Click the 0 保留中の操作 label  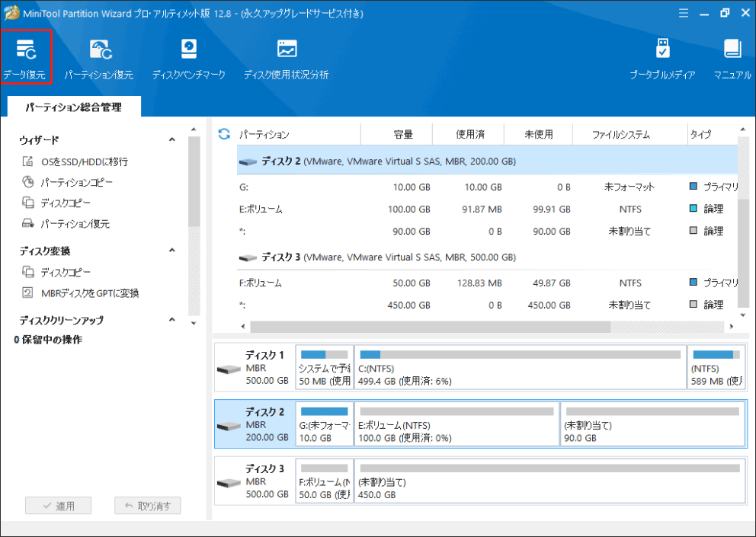(x=48, y=340)
